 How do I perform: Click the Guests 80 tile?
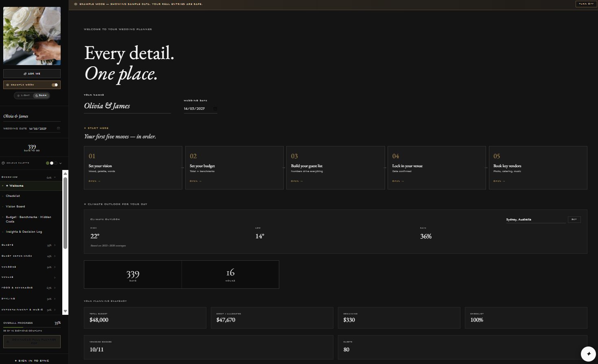pyautogui.click(x=462, y=347)
